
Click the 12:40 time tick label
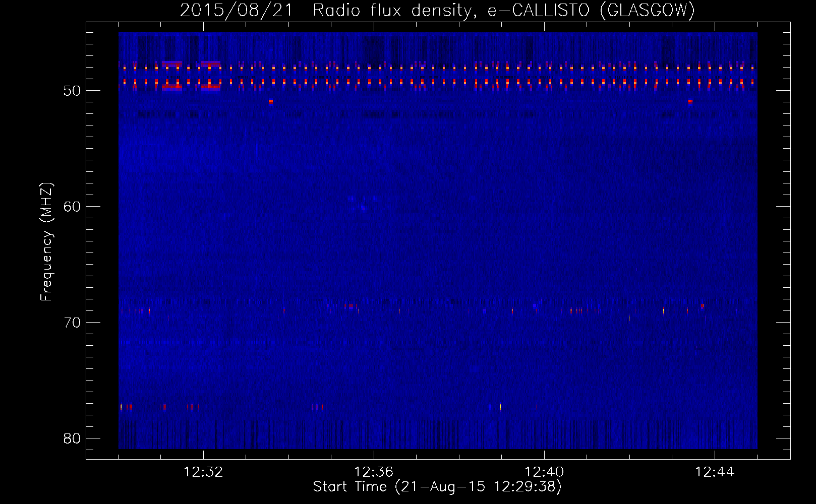tap(544, 472)
